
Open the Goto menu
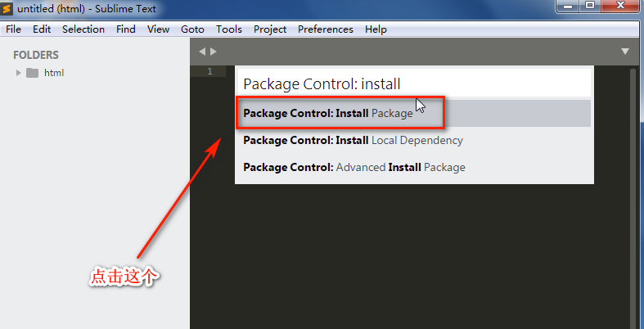192,29
